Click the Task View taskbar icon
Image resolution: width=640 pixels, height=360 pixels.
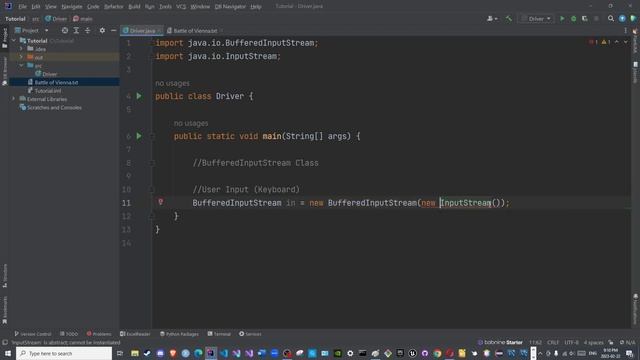120,353
